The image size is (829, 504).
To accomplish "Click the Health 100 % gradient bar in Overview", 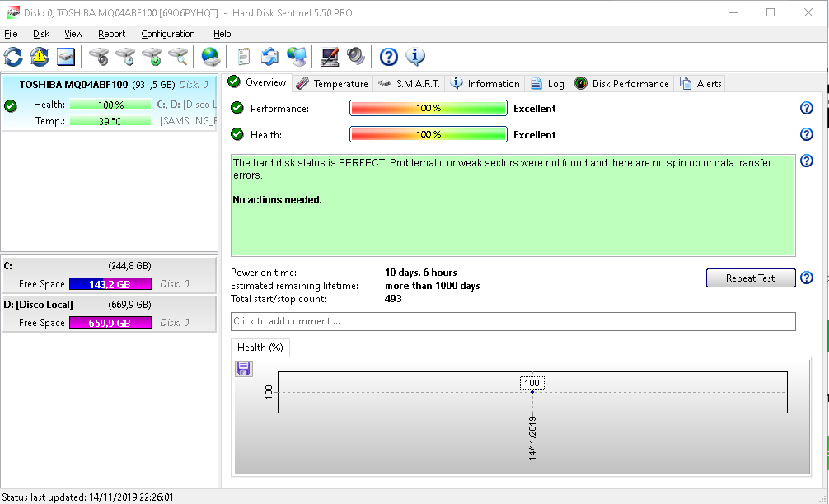I will [429, 135].
